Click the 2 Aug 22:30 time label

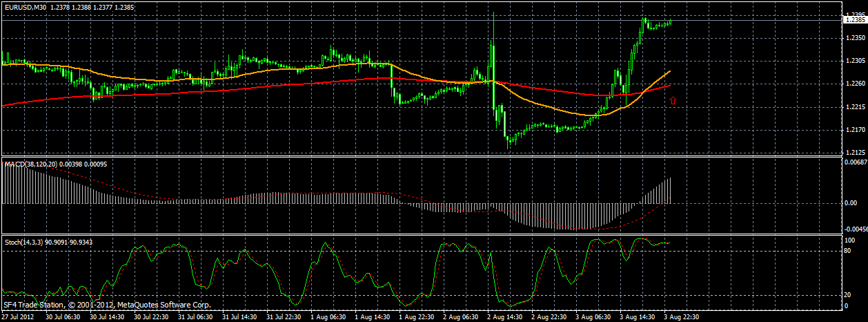coord(547,317)
